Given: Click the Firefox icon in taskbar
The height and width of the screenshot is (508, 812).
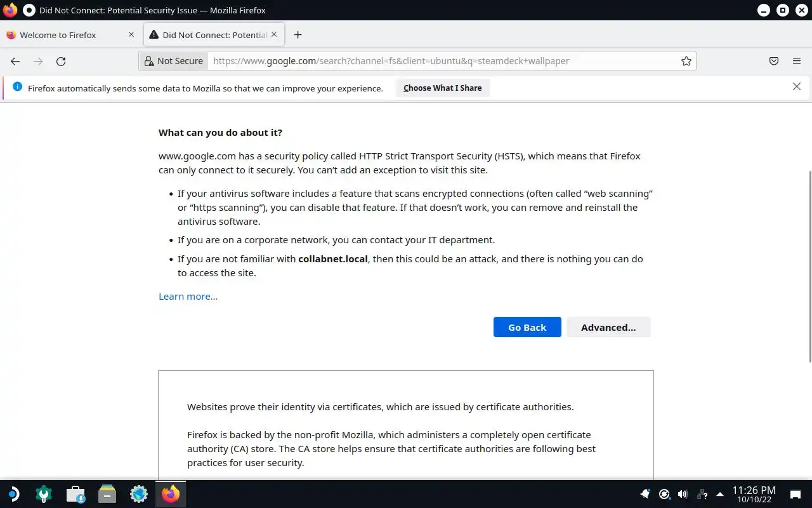Looking at the screenshot, I should (171, 494).
